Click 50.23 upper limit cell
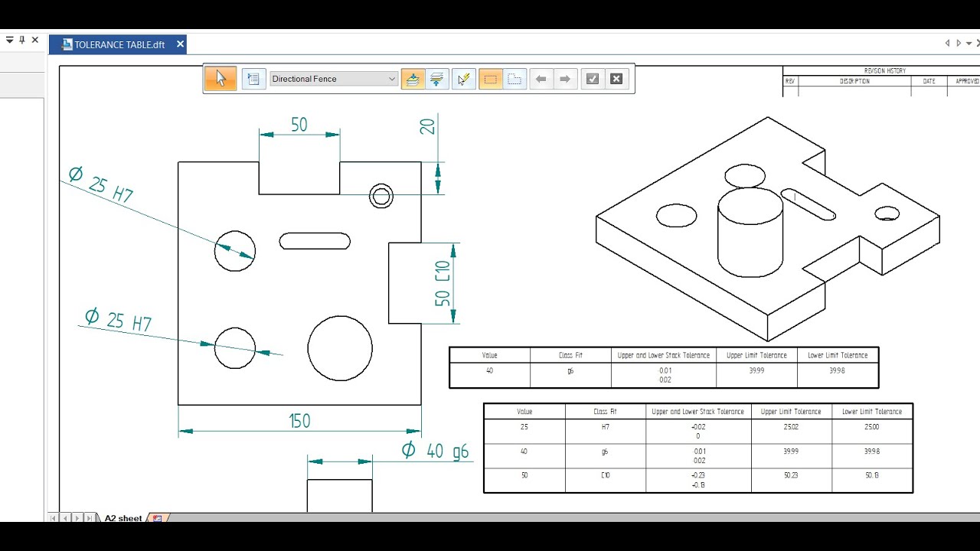The image size is (980, 551). coord(792,475)
